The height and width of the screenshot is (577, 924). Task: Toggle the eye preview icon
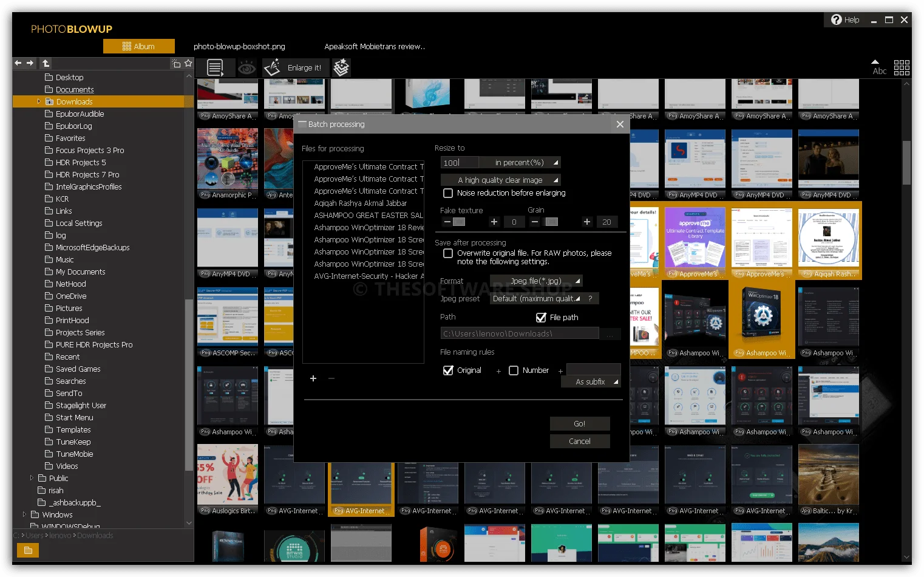(247, 67)
